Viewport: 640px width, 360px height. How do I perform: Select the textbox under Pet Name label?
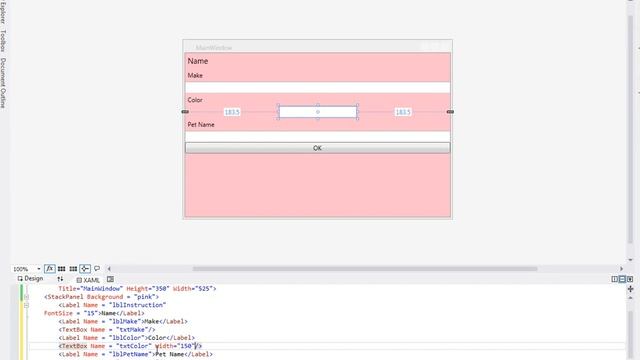pos(318,137)
